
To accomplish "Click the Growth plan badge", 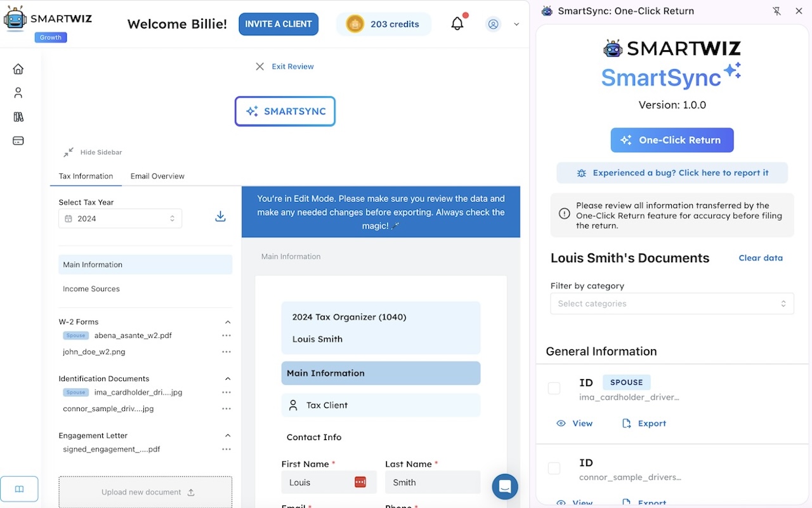I will click(x=51, y=37).
